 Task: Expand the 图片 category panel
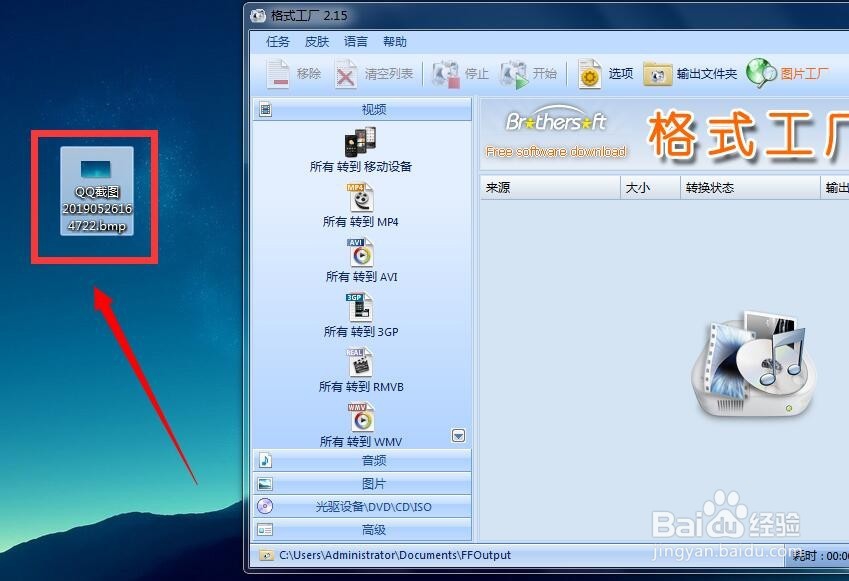pyautogui.click(x=362, y=484)
